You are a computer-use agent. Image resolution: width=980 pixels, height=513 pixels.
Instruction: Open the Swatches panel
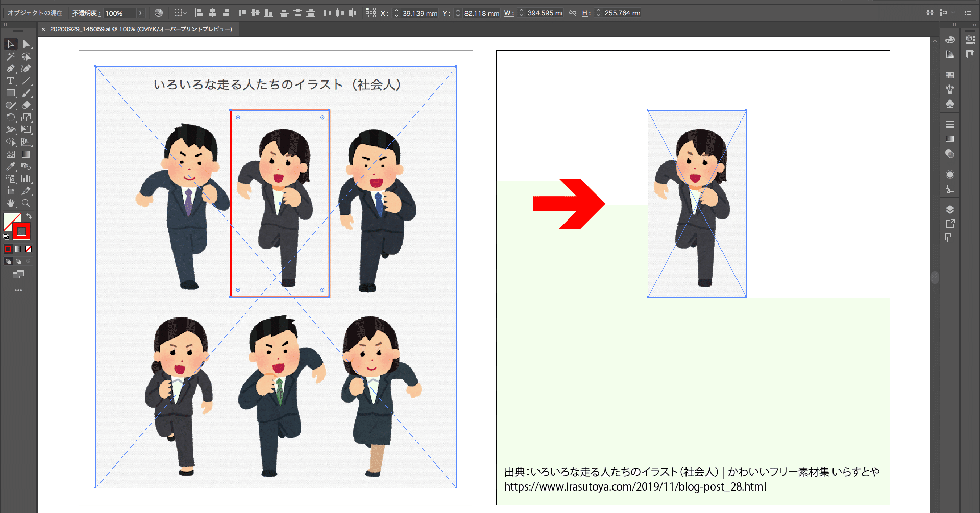pyautogui.click(x=950, y=75)
